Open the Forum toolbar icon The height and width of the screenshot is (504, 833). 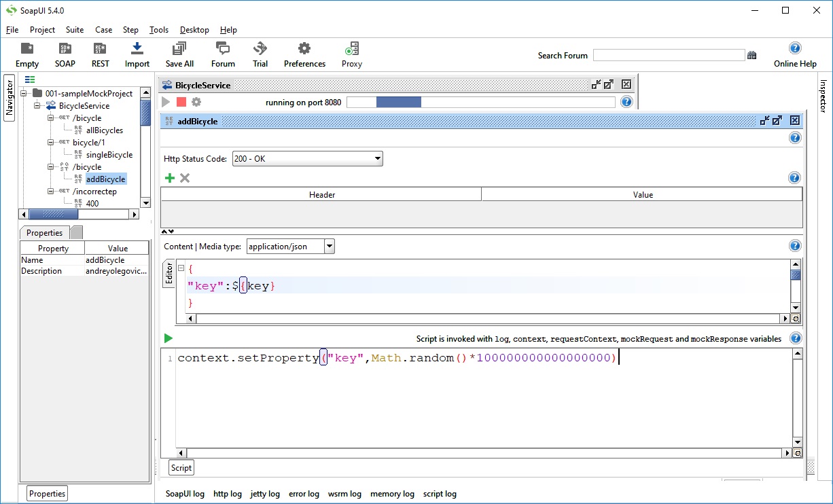click(x=223, y=55)
